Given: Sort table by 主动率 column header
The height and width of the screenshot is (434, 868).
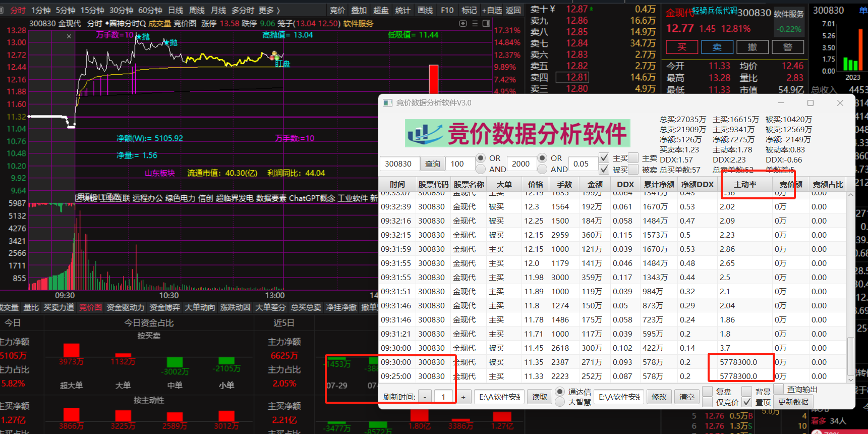Looking at the screenshot, I should (x=745, y=185).
